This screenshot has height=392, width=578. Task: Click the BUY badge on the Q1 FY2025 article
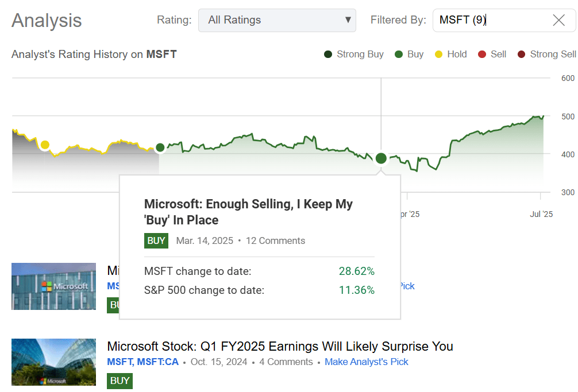(x=120, y=381)
